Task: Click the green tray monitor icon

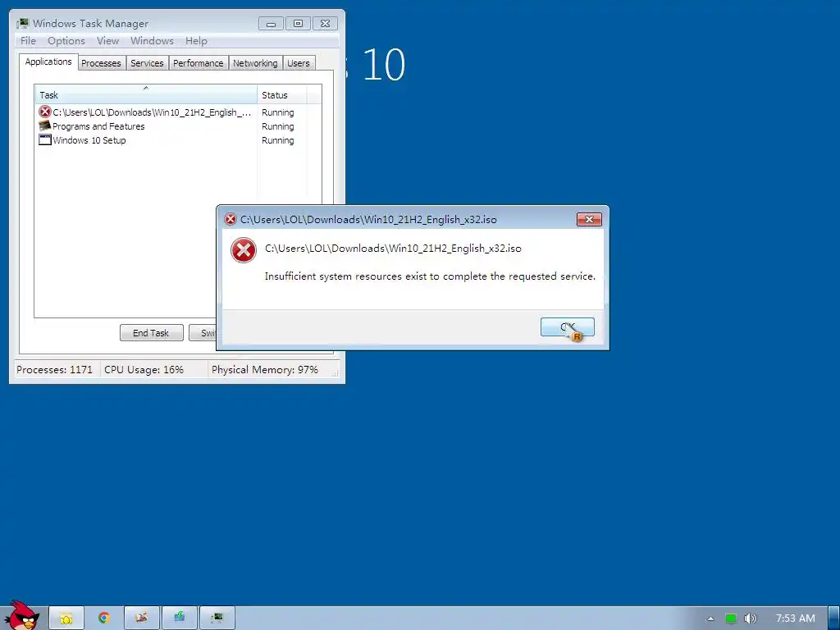Action: (730, 619)
